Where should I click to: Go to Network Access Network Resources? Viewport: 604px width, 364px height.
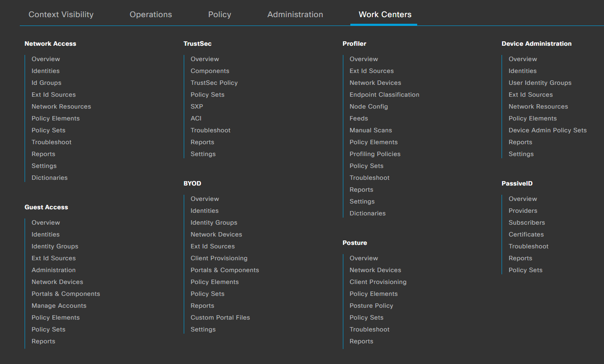pyautogui.click(x=62, y=106)
